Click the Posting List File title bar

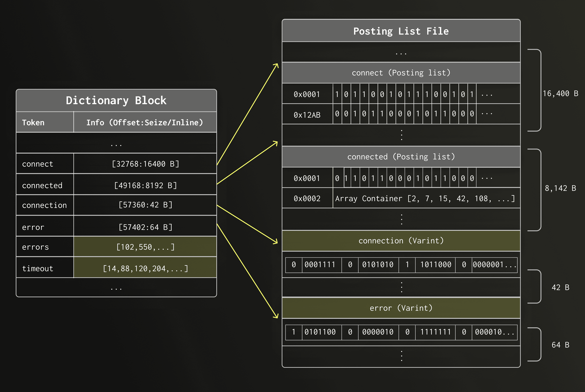[401, 31]
